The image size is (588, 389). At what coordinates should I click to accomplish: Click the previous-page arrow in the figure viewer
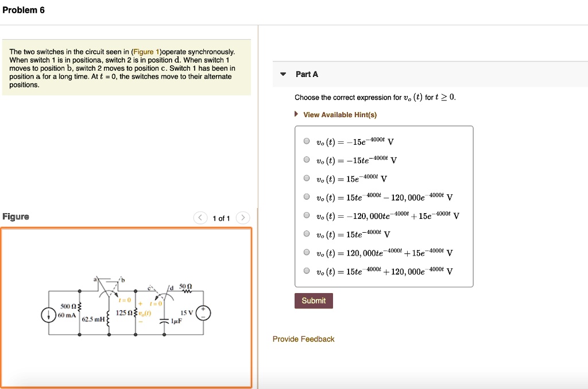coord(200,218)
